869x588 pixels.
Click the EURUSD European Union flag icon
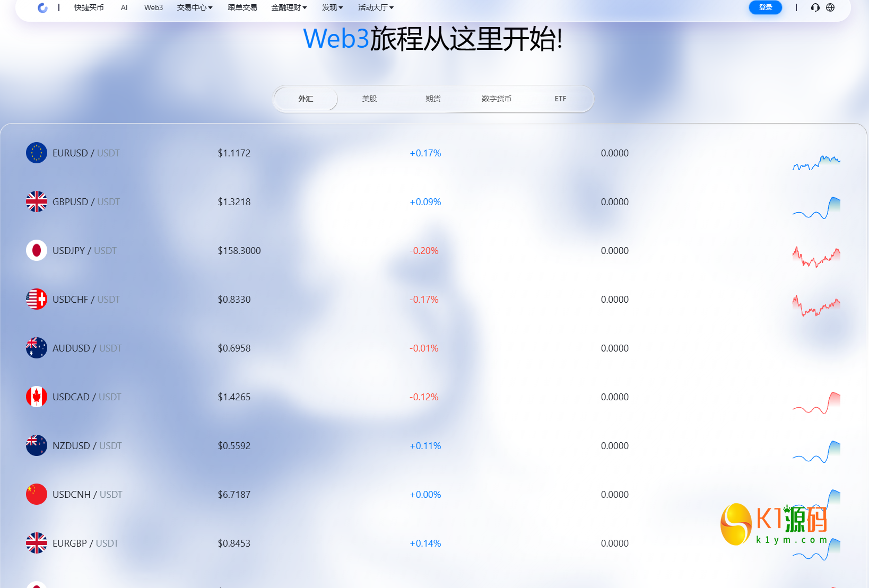[37, 153]
